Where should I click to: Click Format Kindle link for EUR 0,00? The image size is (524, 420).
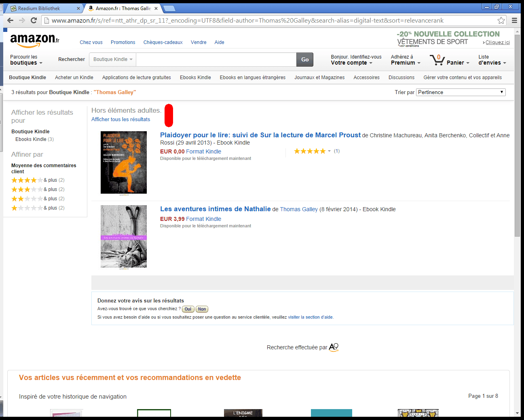(203, 151)
